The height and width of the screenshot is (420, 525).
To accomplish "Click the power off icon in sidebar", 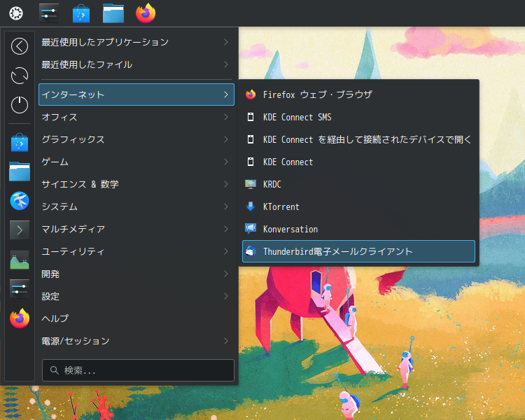I will 20,105.
